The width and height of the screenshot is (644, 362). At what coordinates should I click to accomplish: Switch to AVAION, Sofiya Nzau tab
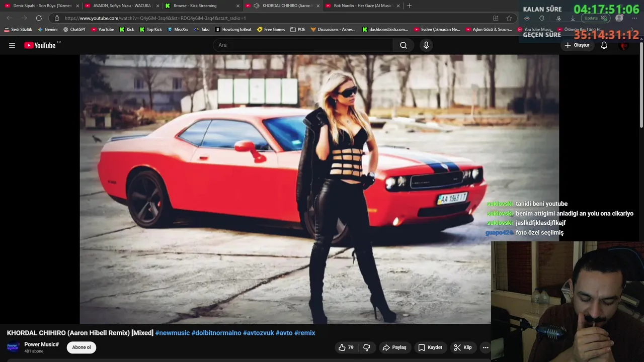[x=122, y=6]
